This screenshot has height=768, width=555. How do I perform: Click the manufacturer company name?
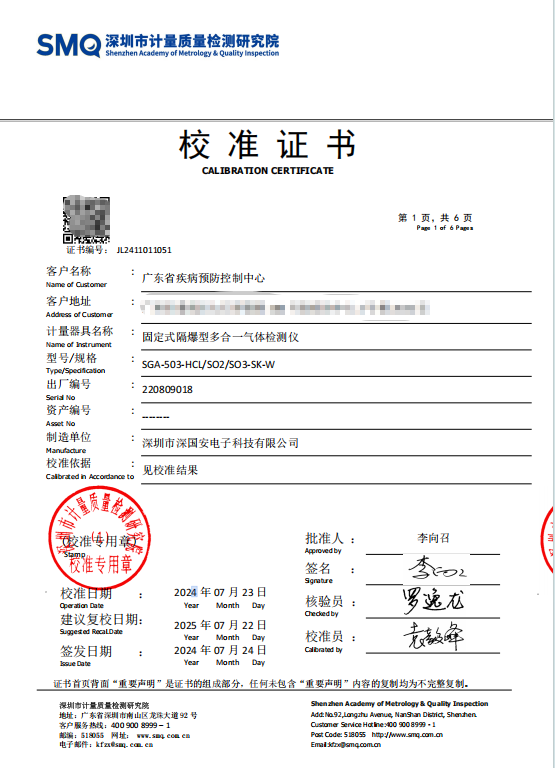(x=220, y=443)
